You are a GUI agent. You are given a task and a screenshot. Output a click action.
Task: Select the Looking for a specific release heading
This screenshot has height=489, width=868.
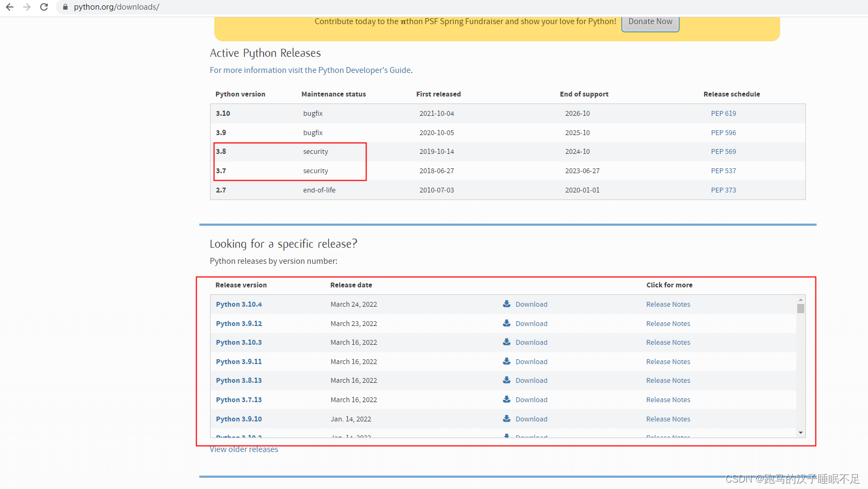pyautogui.click(x=283, y=244)
